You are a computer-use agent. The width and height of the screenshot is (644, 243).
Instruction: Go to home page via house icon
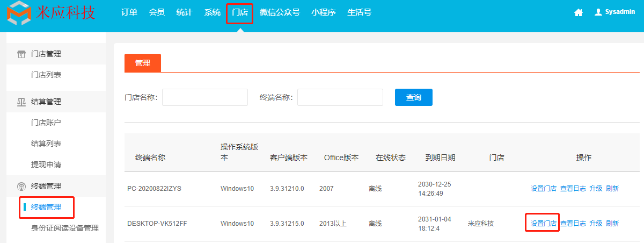pos(579,12)
